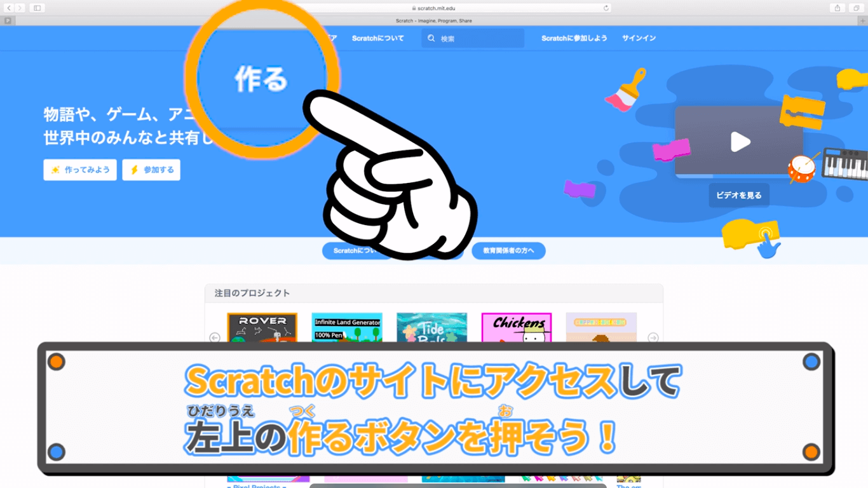Viewport: 868px width, 488px height.
Task: Open the ROVER project thumbnail
Action: 262,328
